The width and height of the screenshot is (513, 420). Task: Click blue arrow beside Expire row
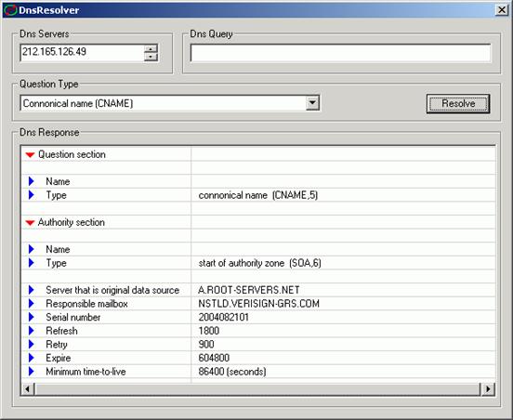[31, 358]
